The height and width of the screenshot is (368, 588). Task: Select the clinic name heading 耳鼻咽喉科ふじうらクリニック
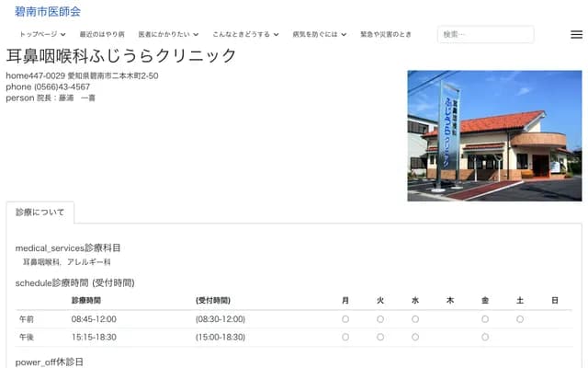(x=121, y=56)
